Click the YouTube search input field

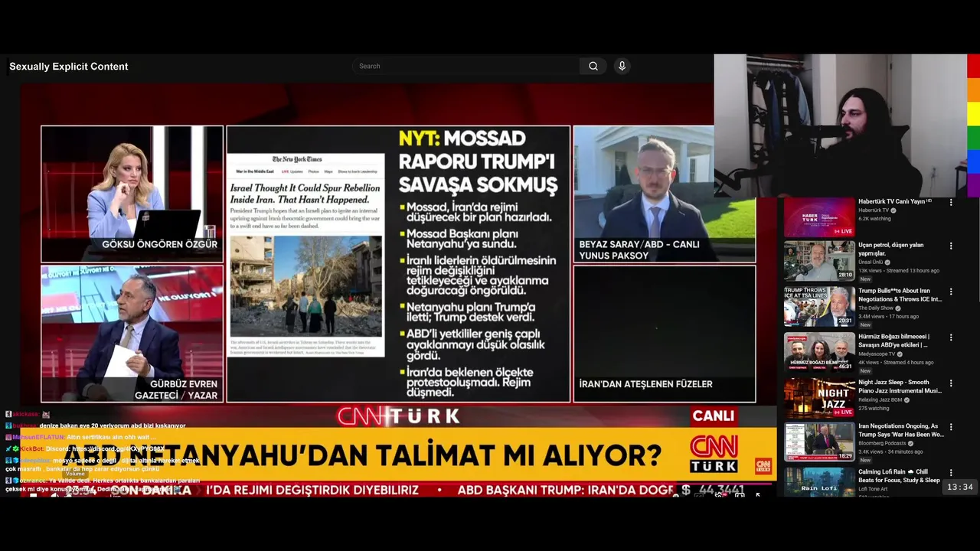tap(465, 66)
